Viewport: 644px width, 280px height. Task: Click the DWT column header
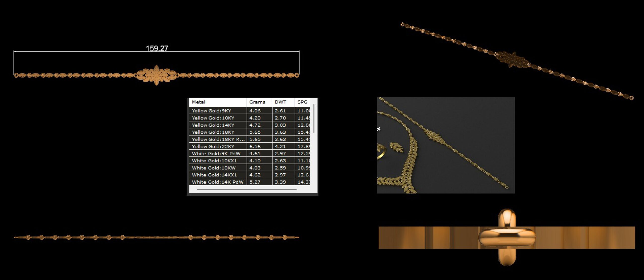tap(280, 102)
